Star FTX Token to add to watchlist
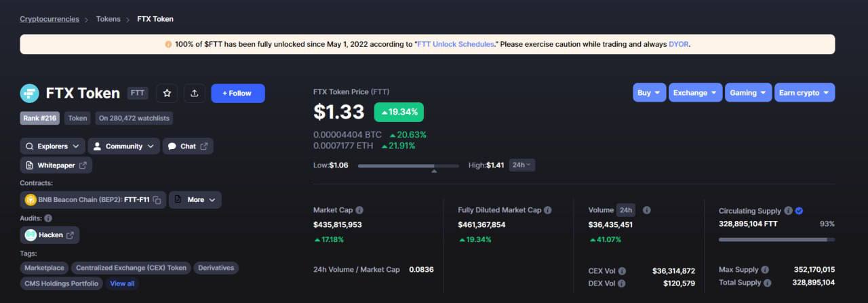The image size is (868, 303). [x=167, y=94]
